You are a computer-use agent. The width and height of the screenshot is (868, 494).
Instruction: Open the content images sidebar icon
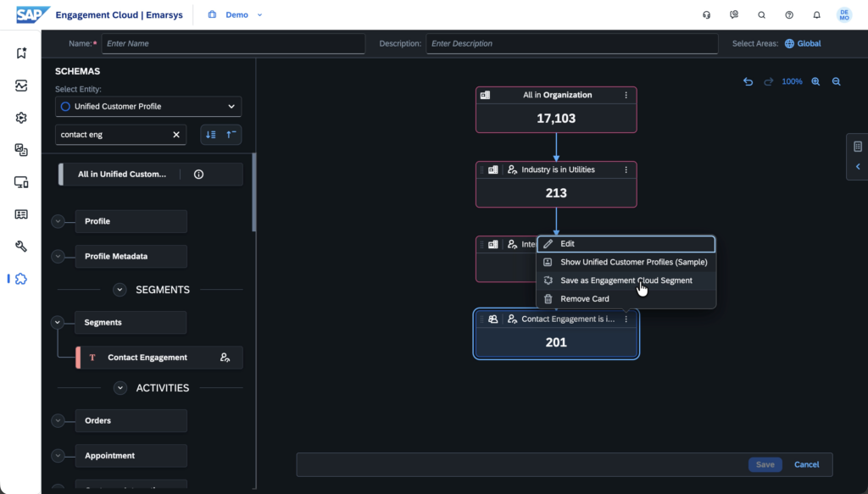21,150
